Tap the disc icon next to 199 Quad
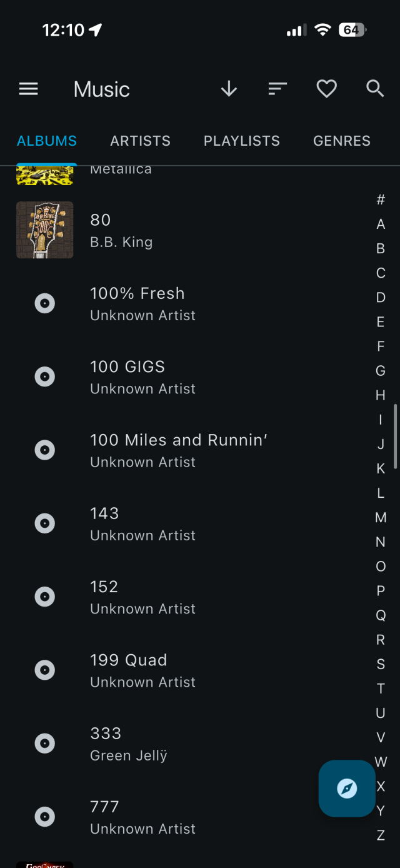 44,670
